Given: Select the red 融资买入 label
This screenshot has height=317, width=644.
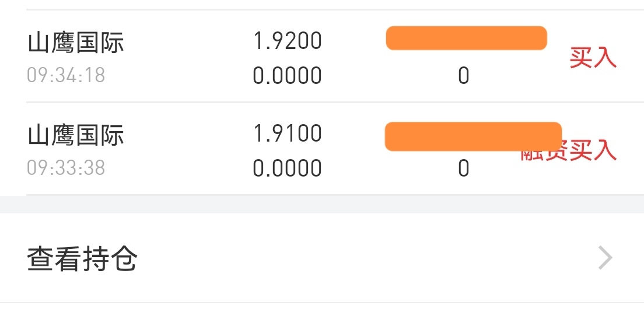Looking at the screenshot, I should click(569, 150).
